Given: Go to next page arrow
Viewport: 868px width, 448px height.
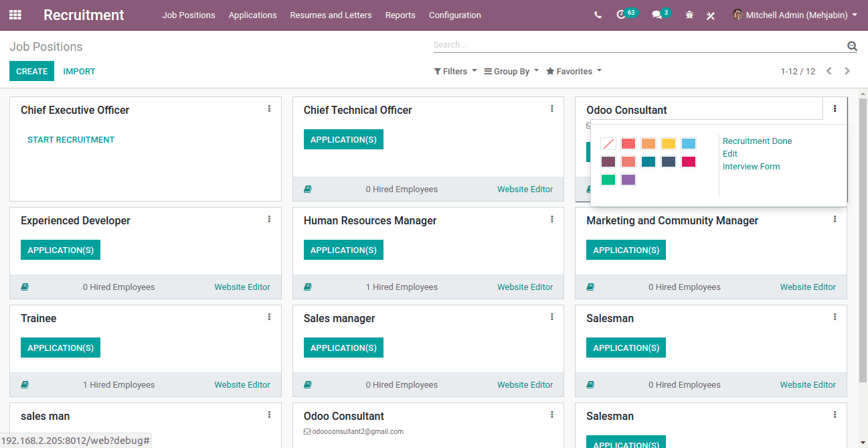Looking at the screenshot, I should (847, 71).
